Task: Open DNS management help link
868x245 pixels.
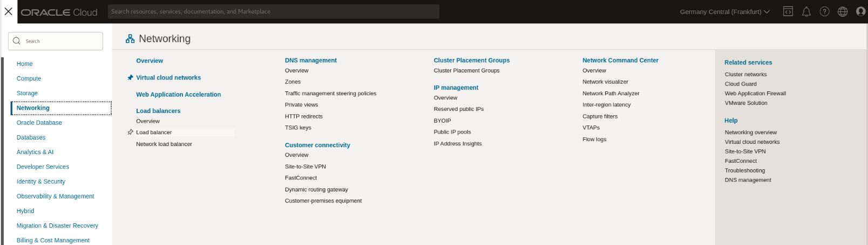Action: click(748, 180)
